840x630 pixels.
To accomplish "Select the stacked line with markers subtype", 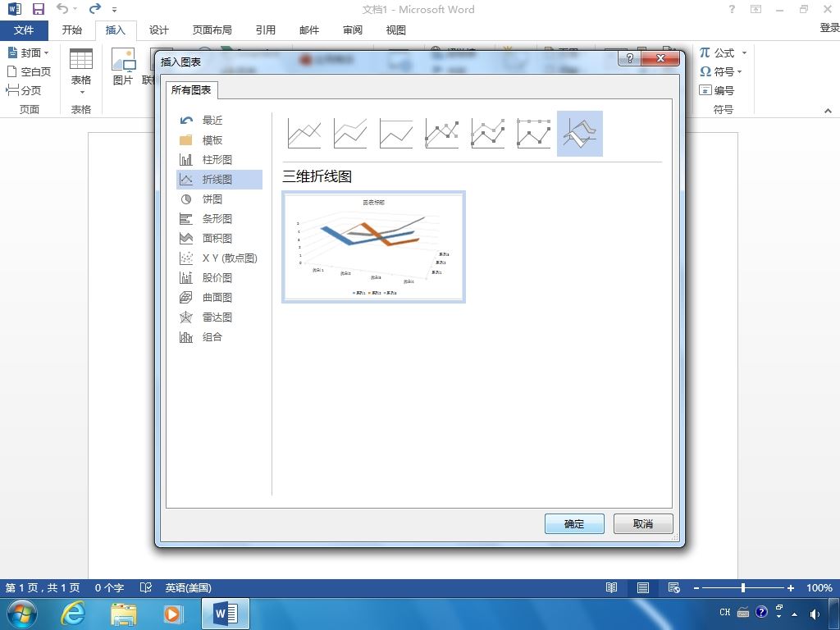I will [488, 134].
